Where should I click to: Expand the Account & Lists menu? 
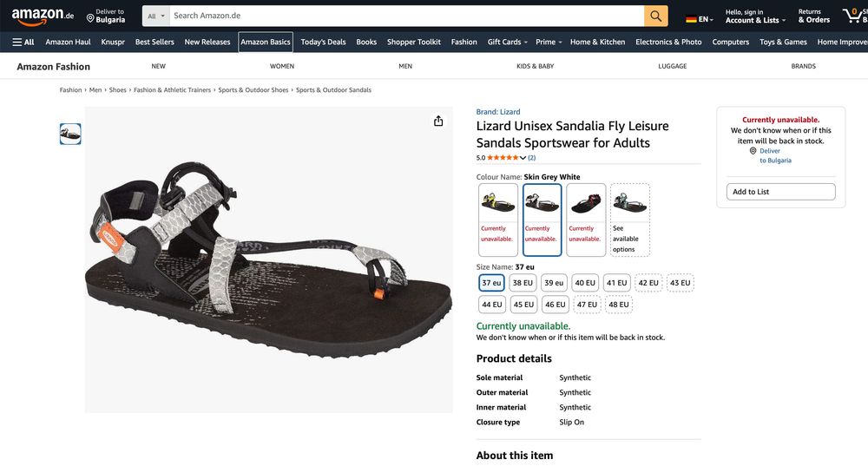755,16
